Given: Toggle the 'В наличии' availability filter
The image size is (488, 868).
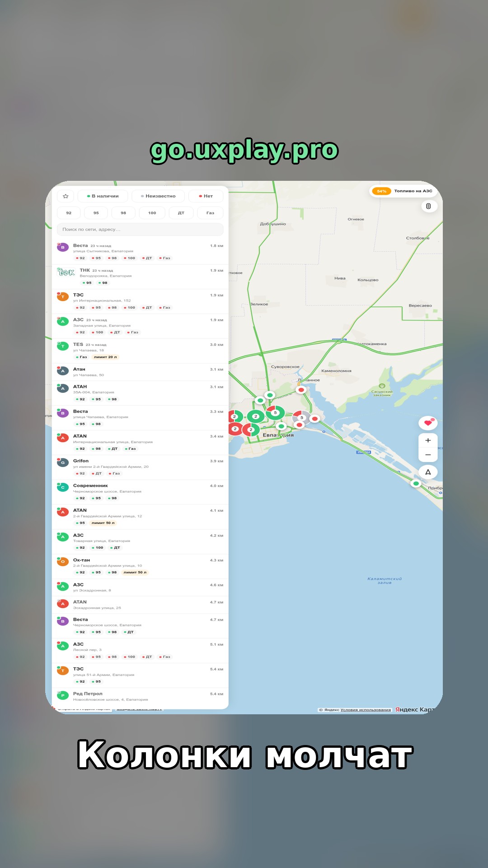Looking at the screenshot, I should pyautogui.click(x=103, y=196).
